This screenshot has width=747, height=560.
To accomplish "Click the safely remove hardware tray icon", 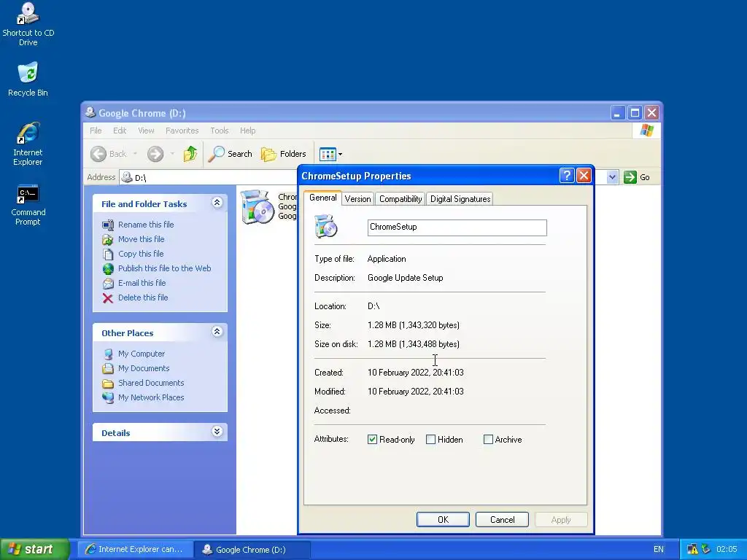I will pyautogui.click(x=706, y=549).
